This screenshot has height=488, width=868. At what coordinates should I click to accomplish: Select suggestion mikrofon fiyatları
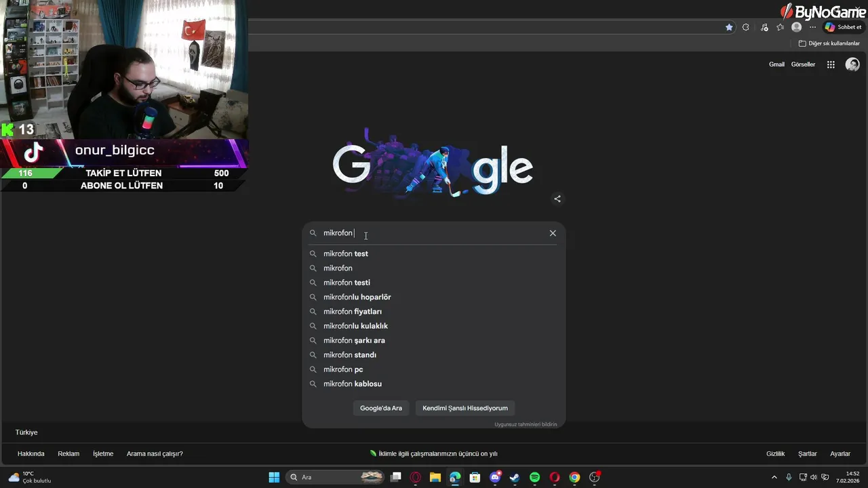coord(433,312)
